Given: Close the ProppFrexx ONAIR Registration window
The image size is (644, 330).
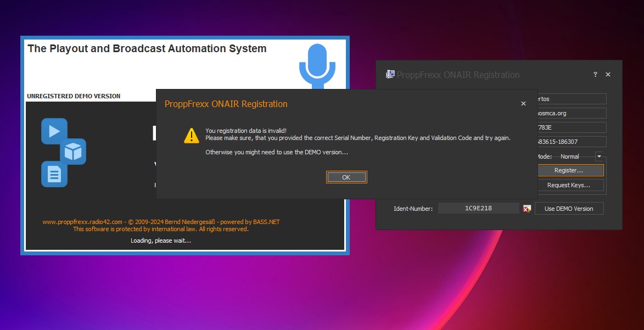Looking at the screenshot, I should pyautogui.click(x=608, y=75).
